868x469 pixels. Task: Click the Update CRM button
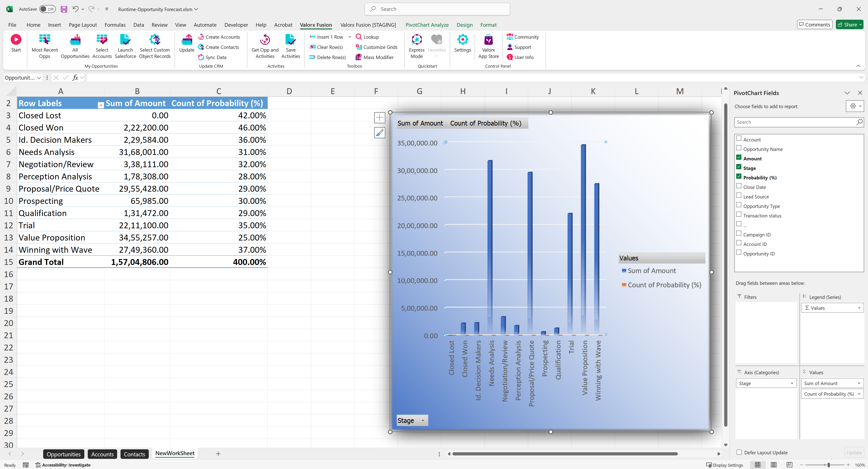click(x=187, y=43)
